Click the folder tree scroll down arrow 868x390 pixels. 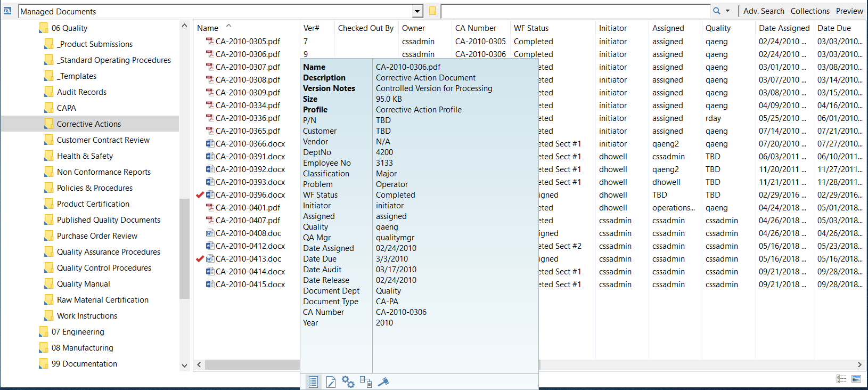point(184,365)
